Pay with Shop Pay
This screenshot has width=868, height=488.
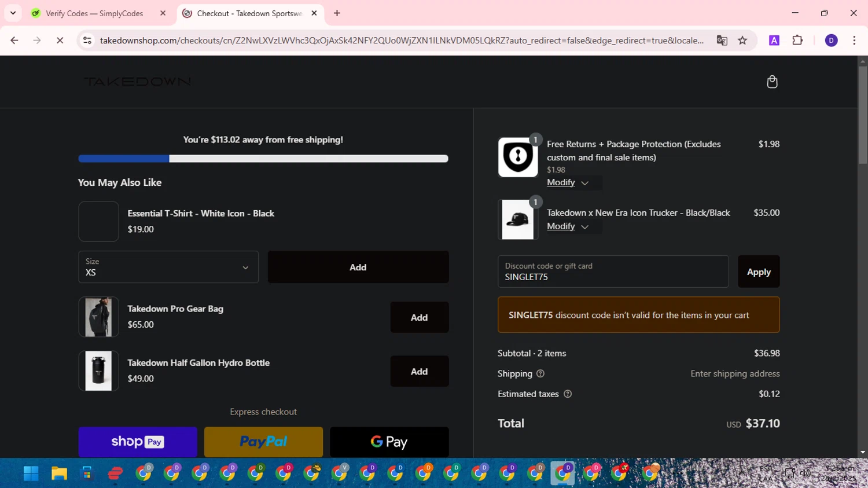click(x=138, y=442)
